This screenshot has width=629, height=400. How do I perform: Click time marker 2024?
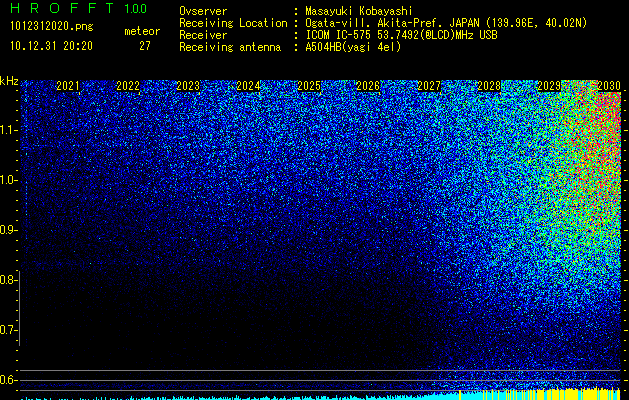248,86
